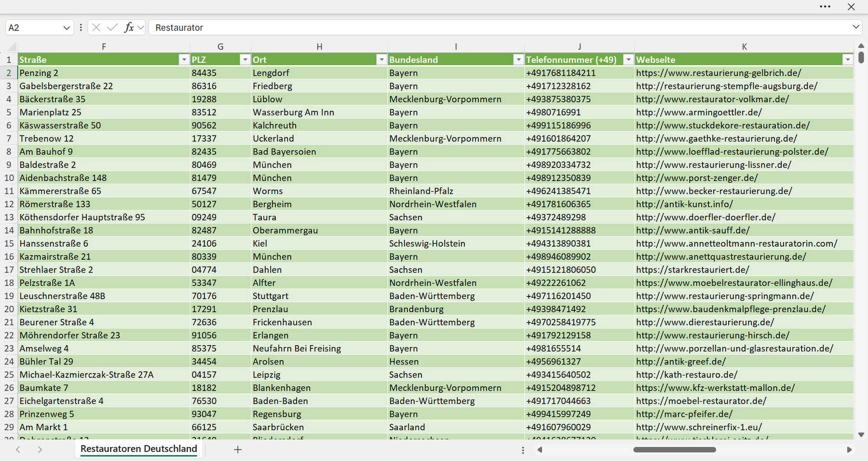Click the select-all corner triangle

point(12,47)
